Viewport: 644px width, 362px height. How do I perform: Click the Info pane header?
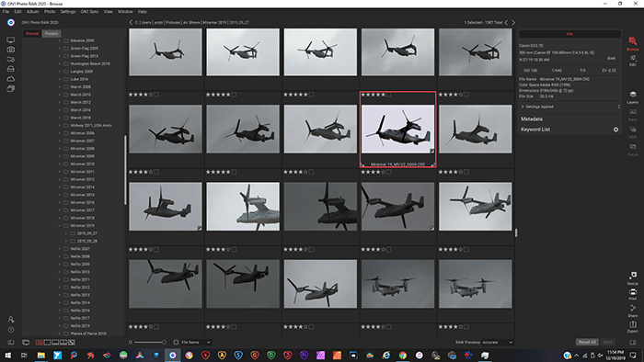(569, 34)
